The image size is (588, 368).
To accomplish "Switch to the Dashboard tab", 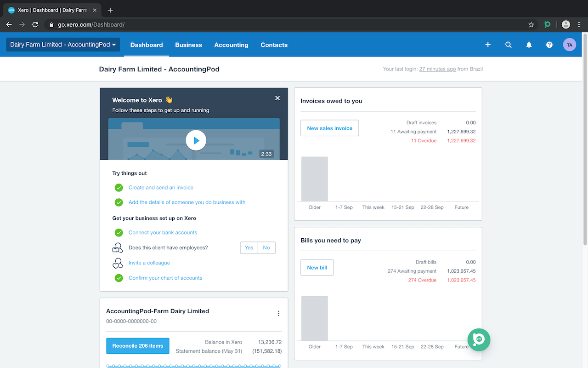I will [x=147, y=45].
